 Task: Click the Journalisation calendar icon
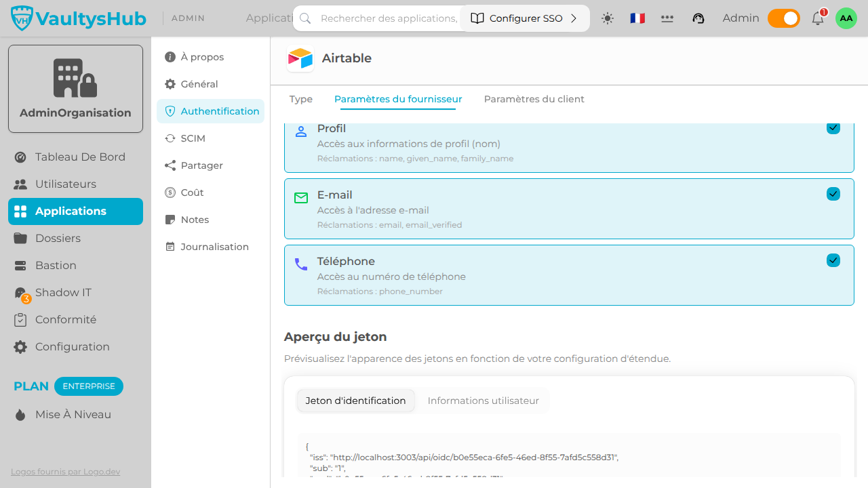click(x=170, y=247)
